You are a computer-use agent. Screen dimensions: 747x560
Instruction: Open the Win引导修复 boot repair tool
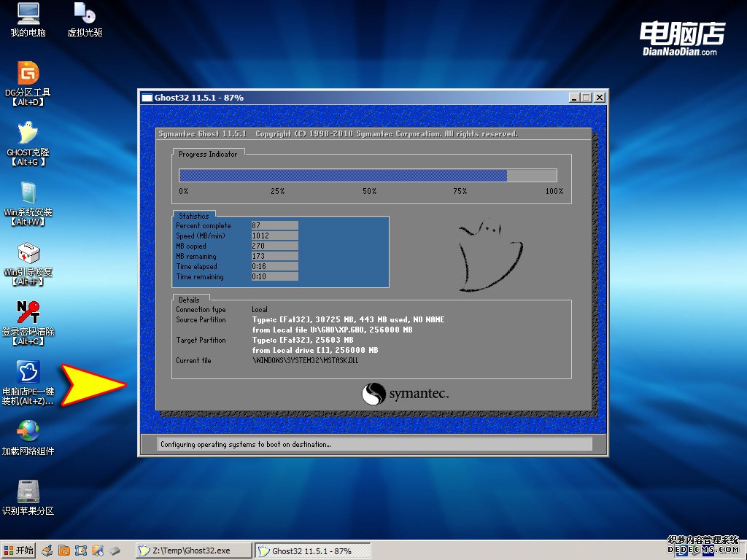pos(28,253)
